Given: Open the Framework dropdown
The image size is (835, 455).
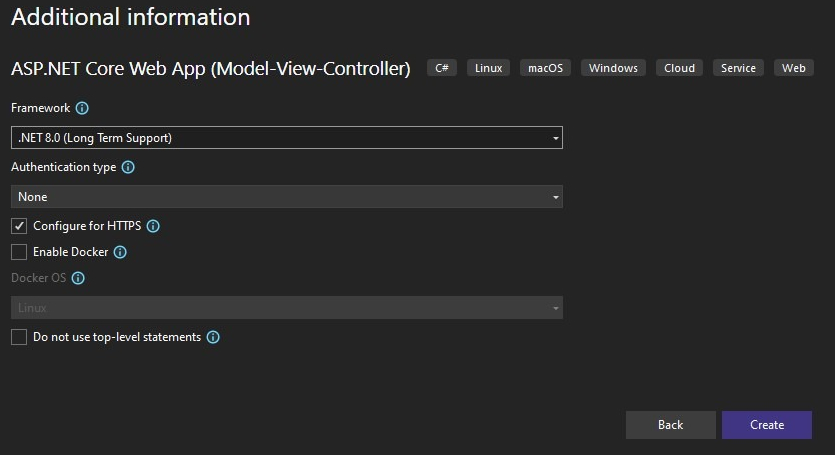Looking at the screenshot, I should [x=286, y=138].
